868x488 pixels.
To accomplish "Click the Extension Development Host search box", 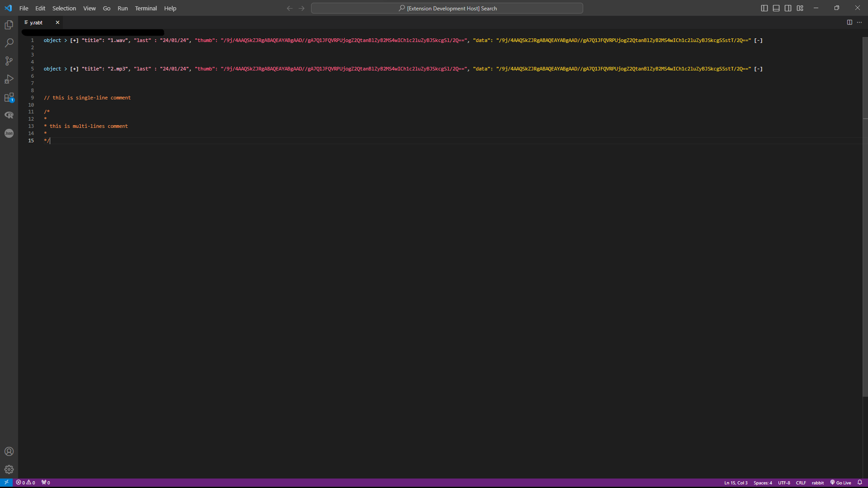I will click(x=447, y=8).
